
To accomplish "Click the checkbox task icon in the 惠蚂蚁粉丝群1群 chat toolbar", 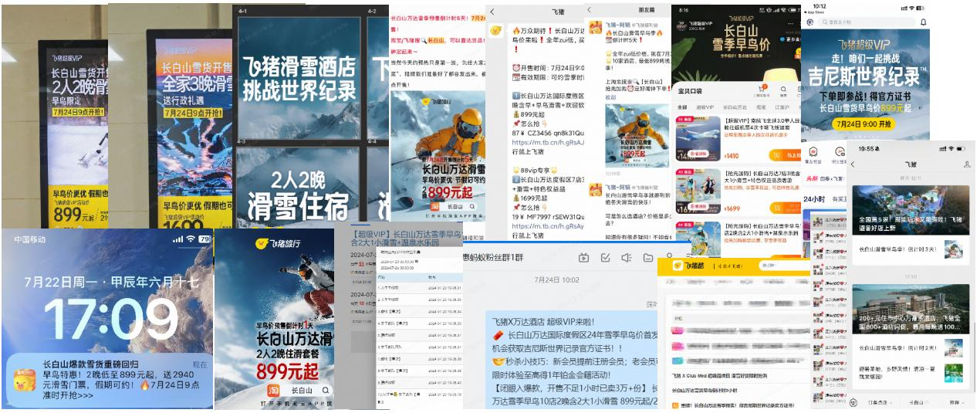I will pyautogui.click(x=606, y=258).
